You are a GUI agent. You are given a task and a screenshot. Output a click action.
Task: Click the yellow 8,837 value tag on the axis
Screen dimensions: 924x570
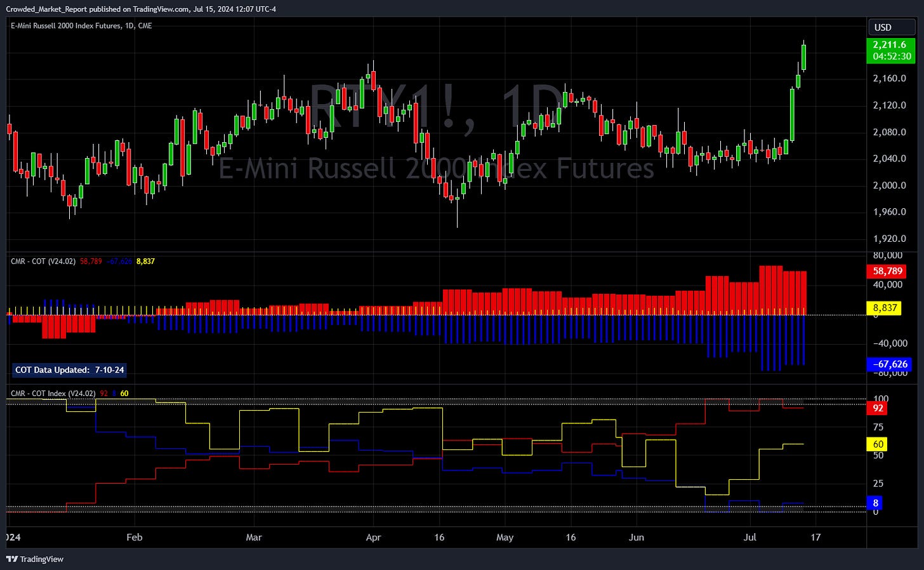click(885, 308)
